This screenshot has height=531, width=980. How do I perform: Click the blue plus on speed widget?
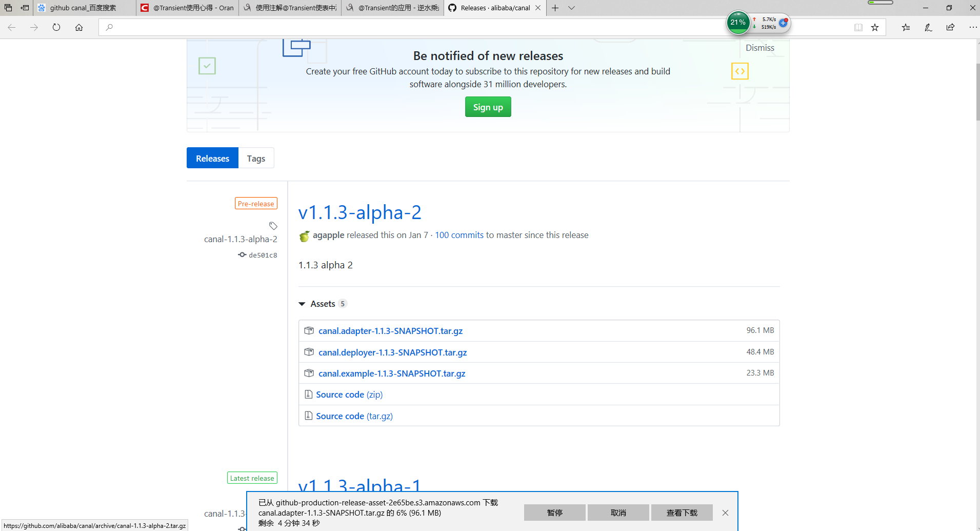[783, 23]
